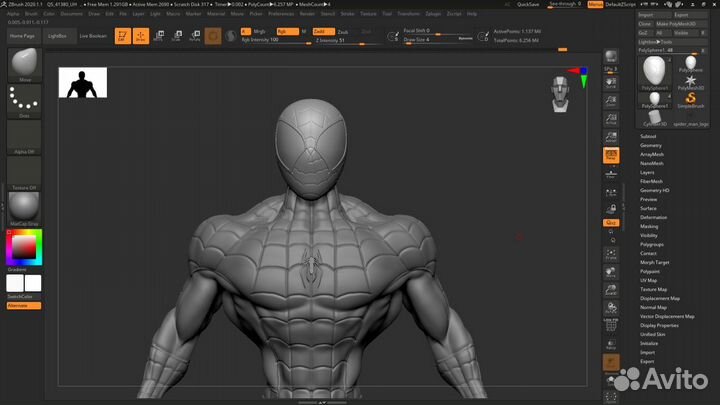Open the Brush menu
Screen dimensions: 720x405
[31, 14]
